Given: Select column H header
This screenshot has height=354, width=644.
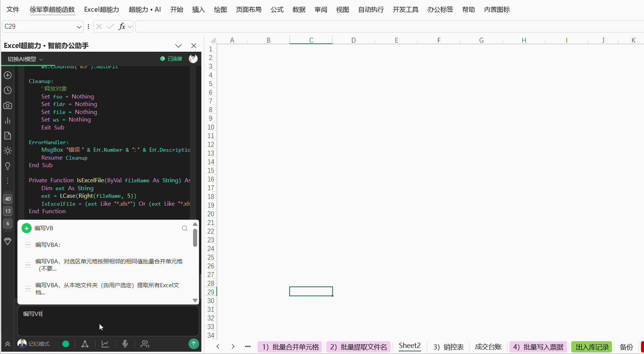Looking at the screenshot, I should click(x=524, y=40).
